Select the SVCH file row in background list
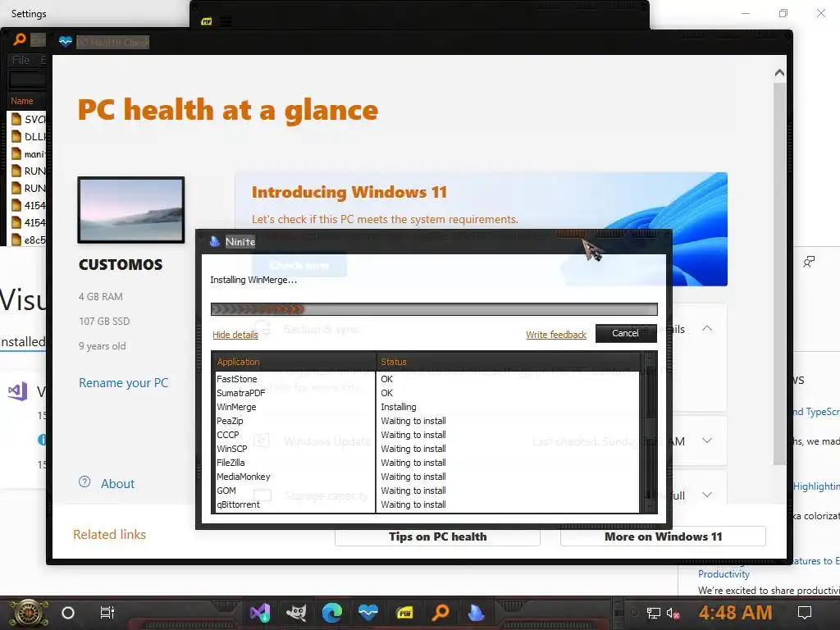 [x=29, y=120]
